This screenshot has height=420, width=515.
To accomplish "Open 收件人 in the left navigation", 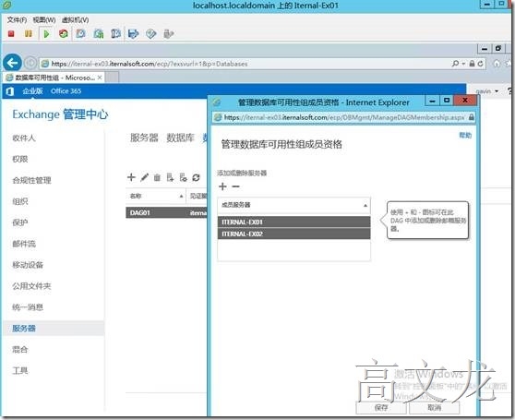I will tap(24, 138).
